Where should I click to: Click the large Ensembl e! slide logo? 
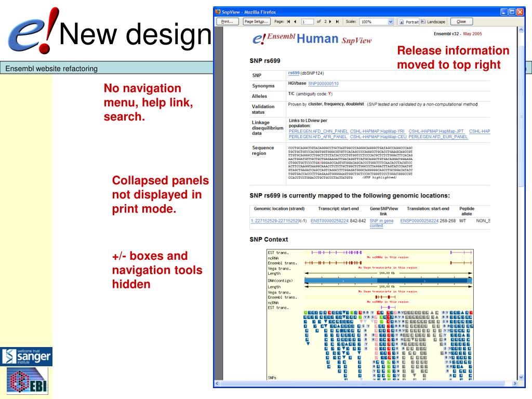33,31
